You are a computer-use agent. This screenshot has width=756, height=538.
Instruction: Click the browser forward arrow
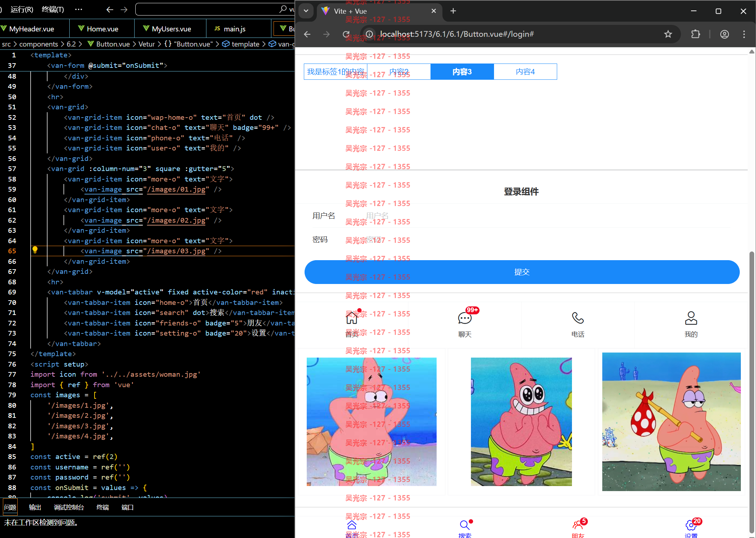click(x=327, y=34)
